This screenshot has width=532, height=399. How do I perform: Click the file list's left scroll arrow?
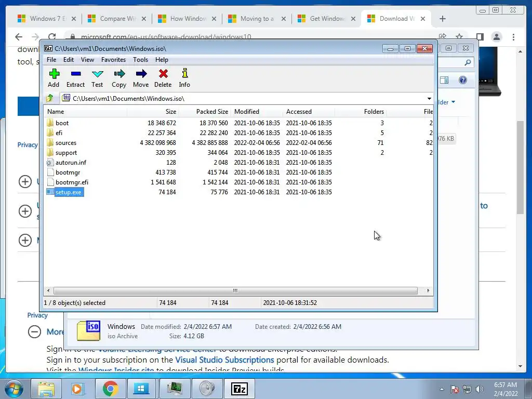(48, 290)
